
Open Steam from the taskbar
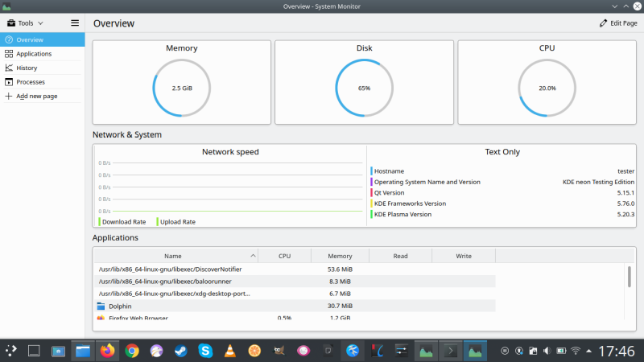coord(181,351)
